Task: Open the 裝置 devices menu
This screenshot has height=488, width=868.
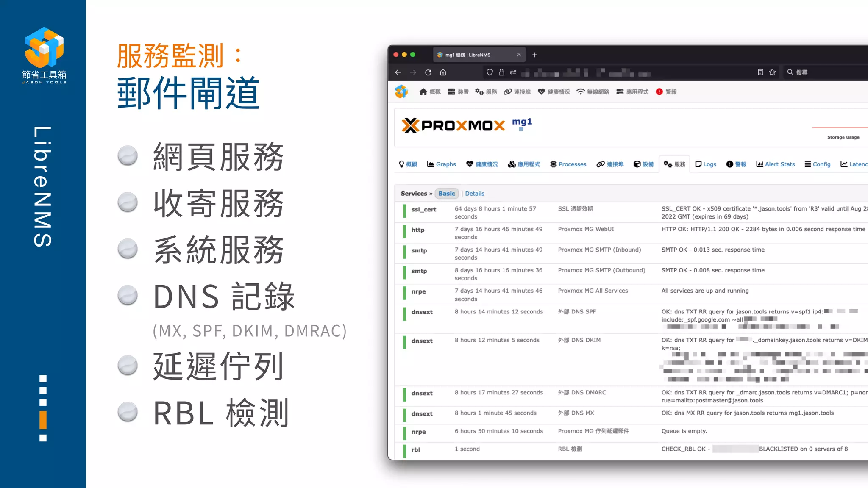Action: (458, 92)
